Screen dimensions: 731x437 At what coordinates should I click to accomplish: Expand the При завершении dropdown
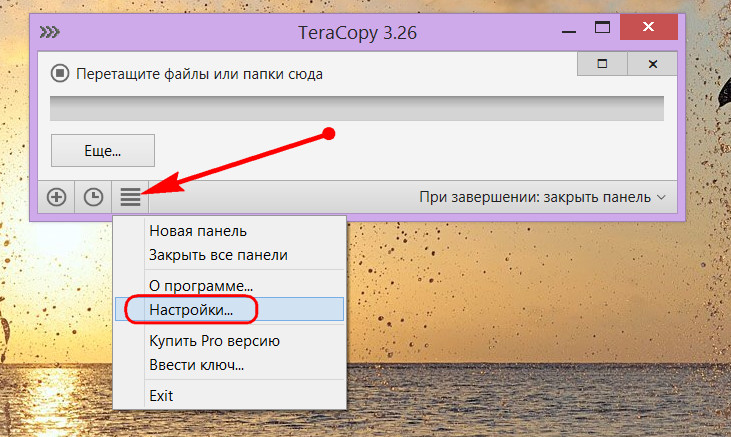point(542,197)
